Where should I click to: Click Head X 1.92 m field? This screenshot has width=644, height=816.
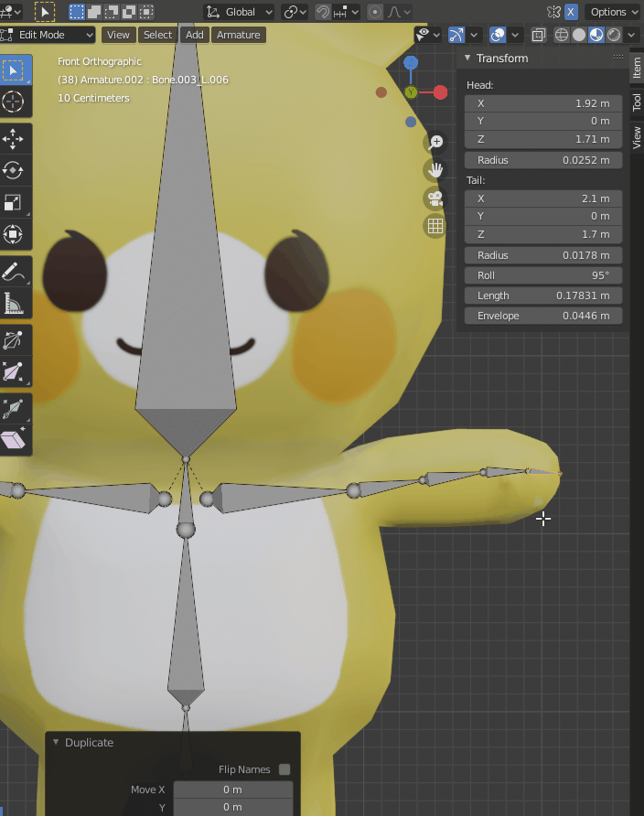pos(543,103)
